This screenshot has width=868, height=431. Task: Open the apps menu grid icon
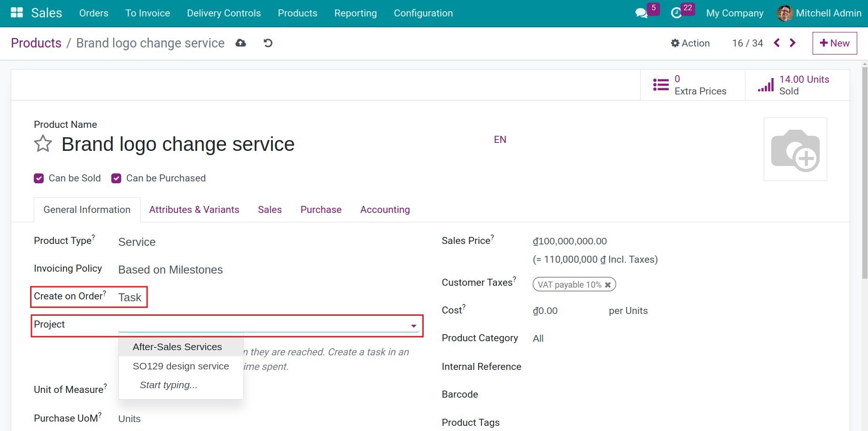tap(16, 13)
